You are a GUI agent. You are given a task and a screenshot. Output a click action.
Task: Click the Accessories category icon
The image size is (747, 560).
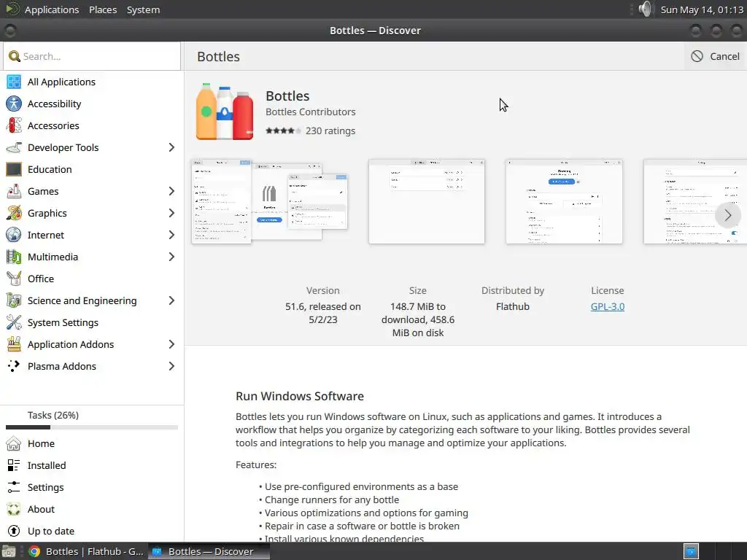point(14,125)
